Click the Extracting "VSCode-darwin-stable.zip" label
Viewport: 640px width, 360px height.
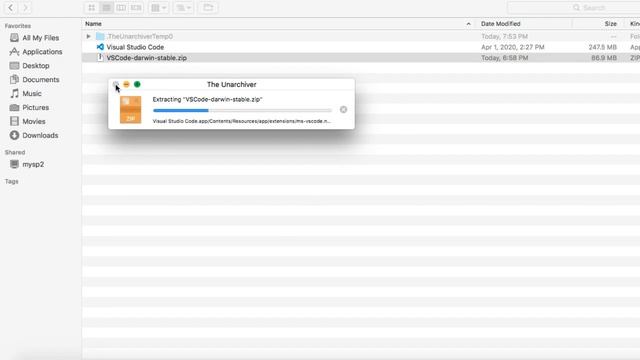[207, 99]
